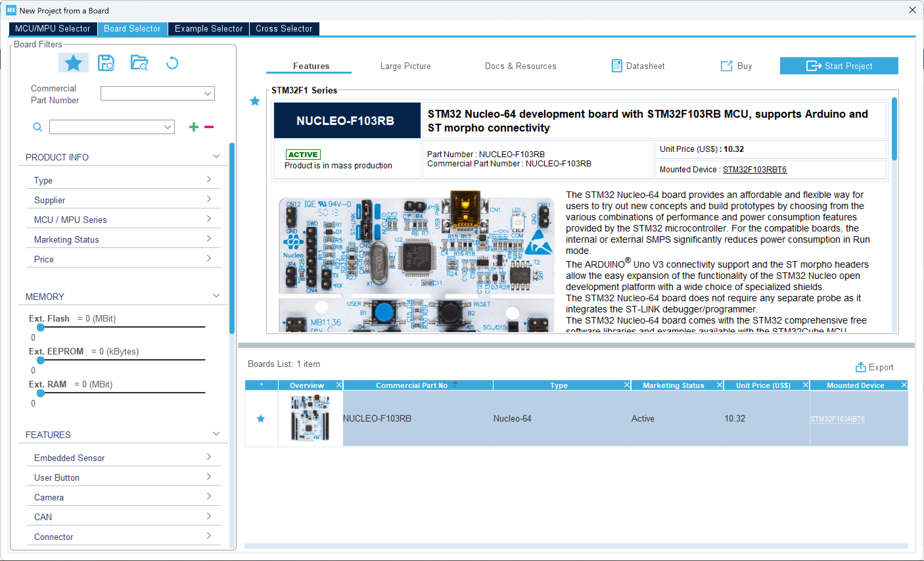Switch to the MCU/MPU Selector tab

pyautogui.click(x=53, y=29)
